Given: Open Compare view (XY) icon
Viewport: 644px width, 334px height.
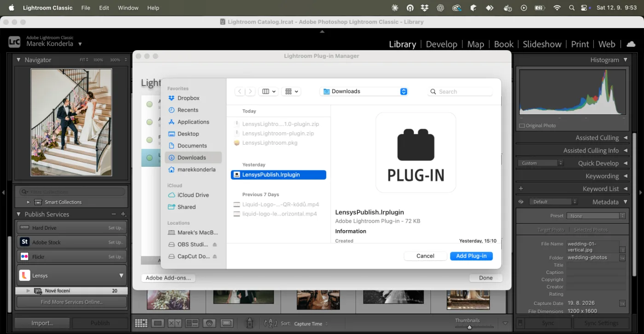Looking at the screenshot, I should tap(175, 323).
